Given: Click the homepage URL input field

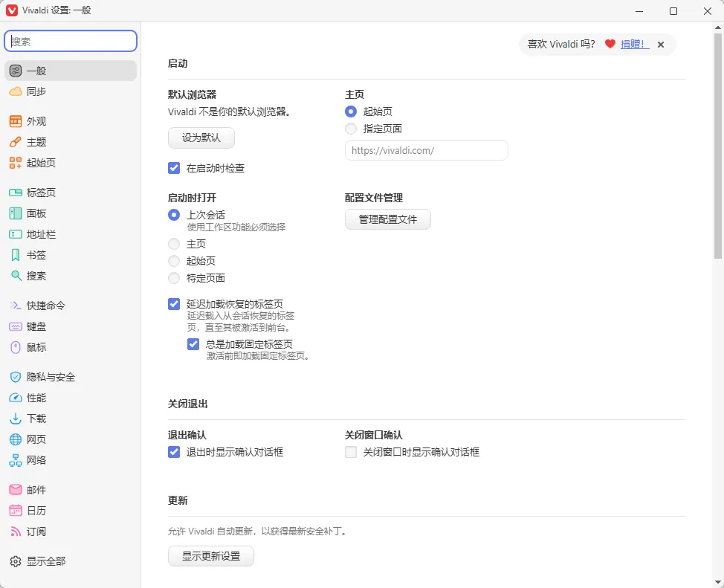Looking at the screenshot, I should (x=427, y=151).
